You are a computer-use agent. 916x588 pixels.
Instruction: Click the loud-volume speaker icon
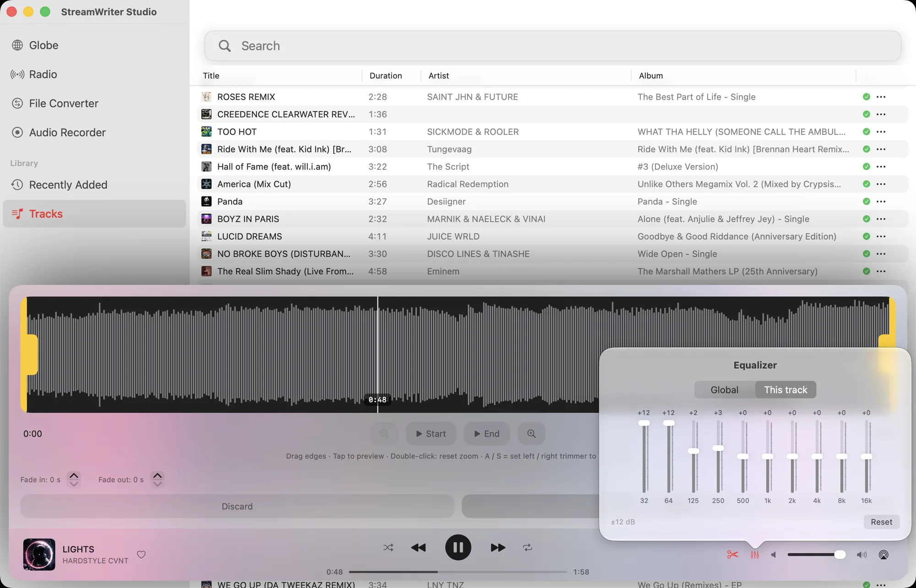tap(861, 555)
